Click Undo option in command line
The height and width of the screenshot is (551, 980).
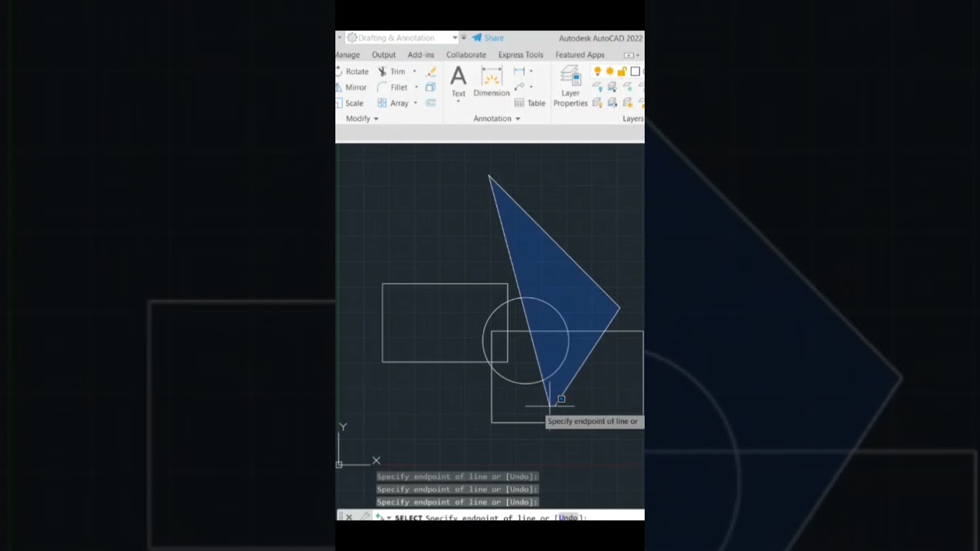(x=568, y=517)
